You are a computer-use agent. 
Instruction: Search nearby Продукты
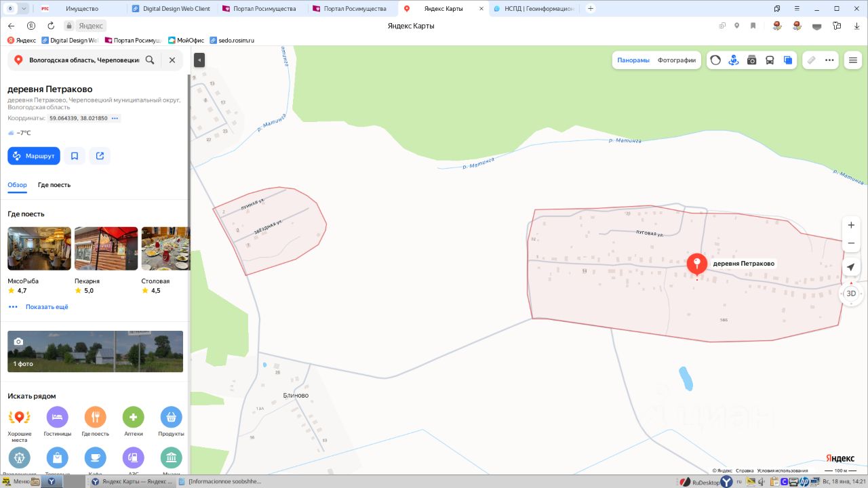172,418
